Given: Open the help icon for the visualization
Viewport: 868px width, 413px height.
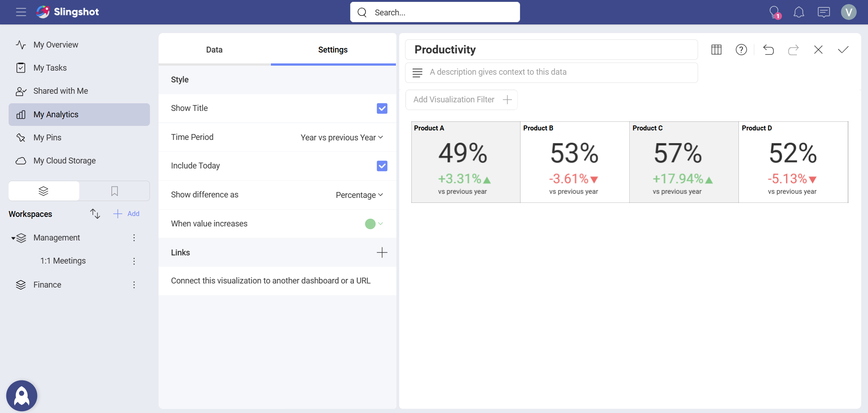Looking at the screenshot, I should (x=741, y=50).
